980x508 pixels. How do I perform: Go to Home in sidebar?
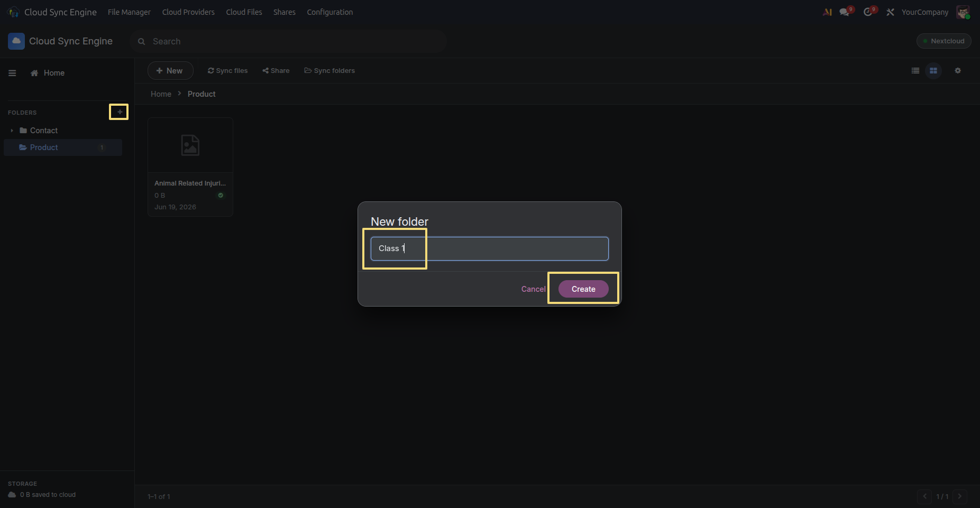tap(48, 73)
